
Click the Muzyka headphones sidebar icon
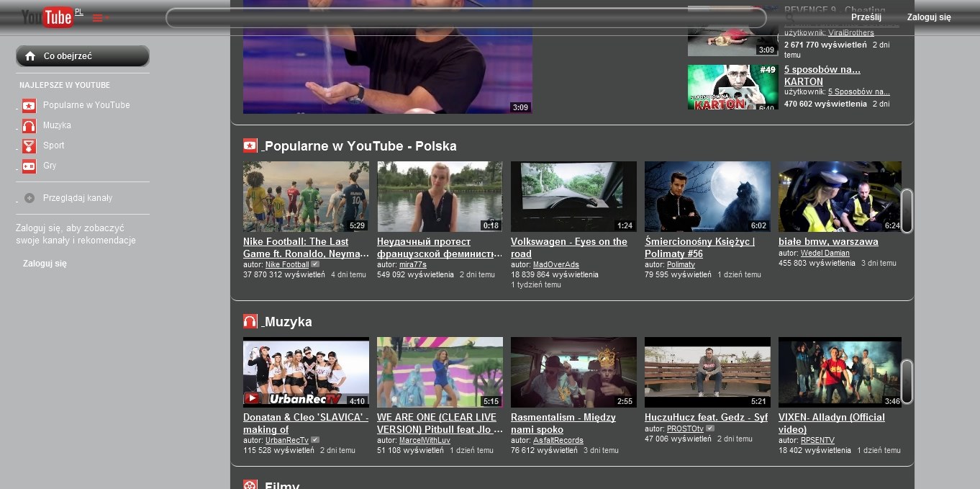pos(29,126)
